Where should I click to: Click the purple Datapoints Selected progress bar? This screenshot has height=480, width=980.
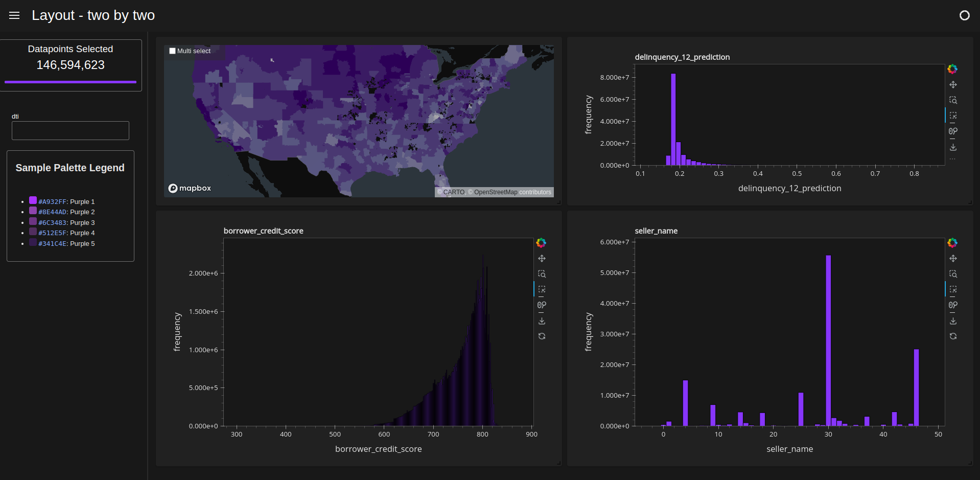click(x=71, y=82)
